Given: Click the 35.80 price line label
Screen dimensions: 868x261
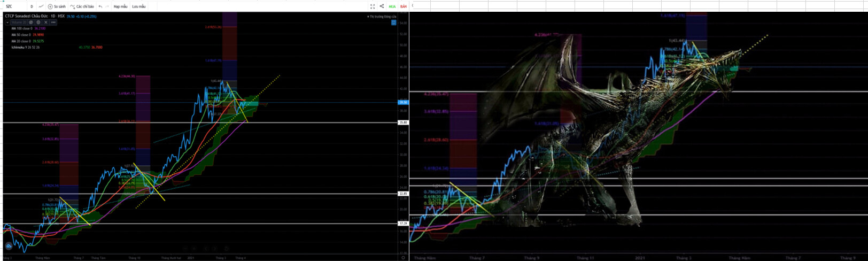Looking at the screenshot, I should (x=404, y=122).
